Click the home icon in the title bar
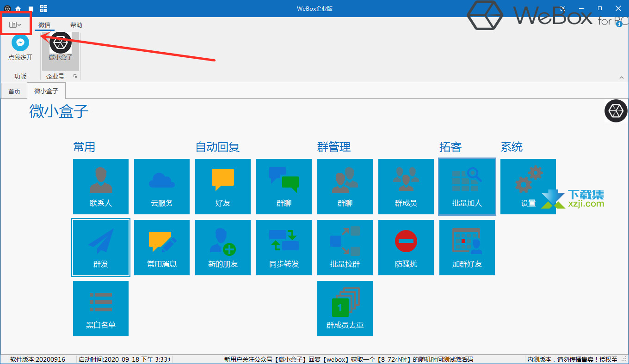Viewport: 629px width, 364px height. tap(18, 8)
